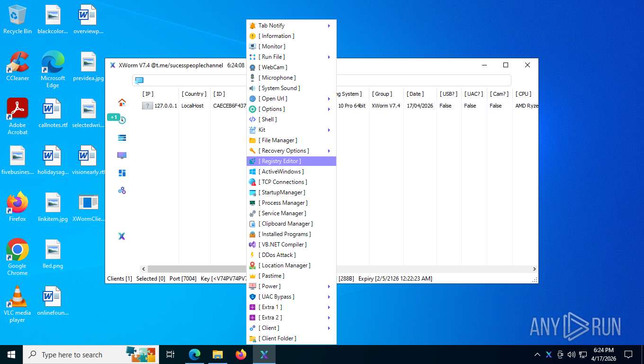Click the 17/04/2026 date cell

click(x=420, y=106)
